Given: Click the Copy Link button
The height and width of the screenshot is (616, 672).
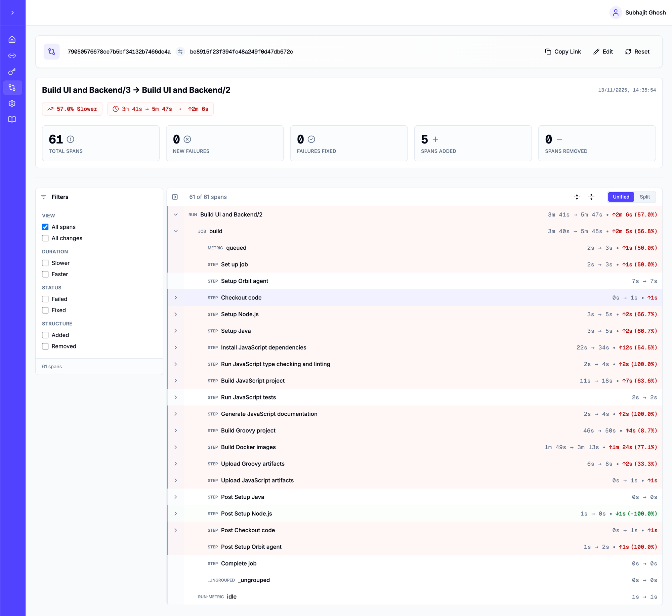Looking at the screenshot, I should click(563, 52).
